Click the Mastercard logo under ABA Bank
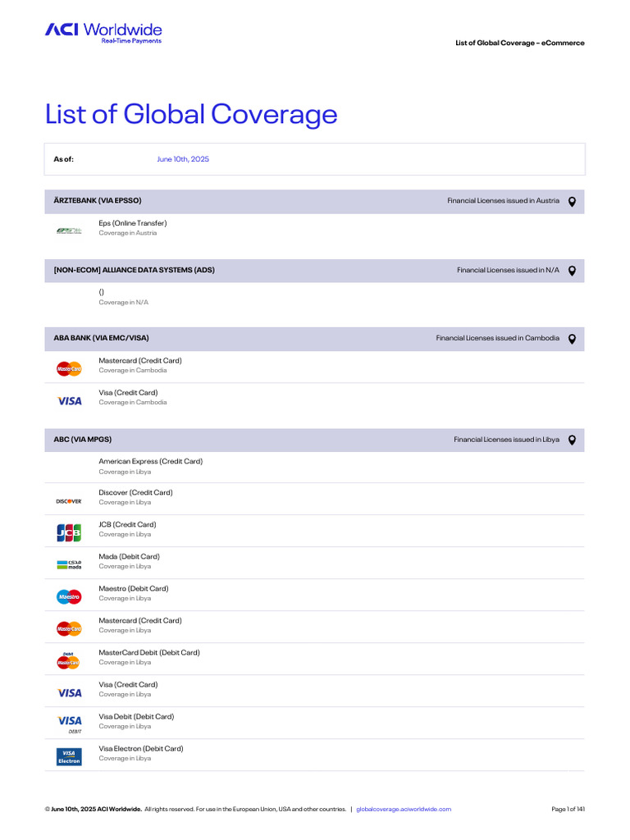The image size is (630, 840). tap(69, 368)
